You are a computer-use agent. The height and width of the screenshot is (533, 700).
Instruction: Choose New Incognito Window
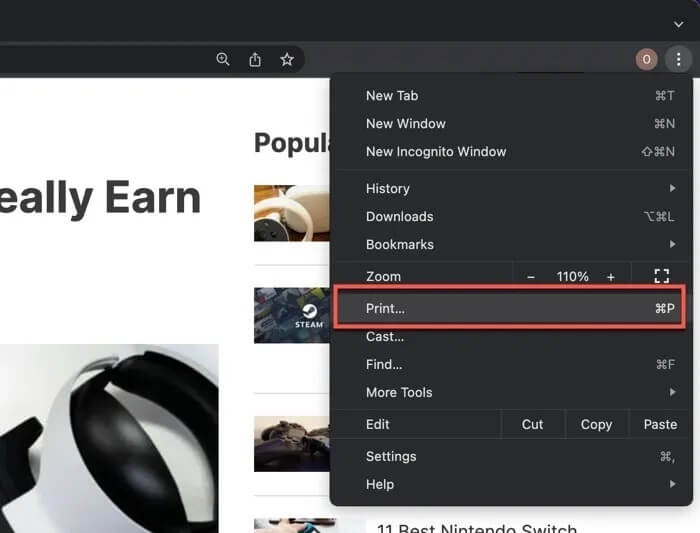tap(436, 152)
